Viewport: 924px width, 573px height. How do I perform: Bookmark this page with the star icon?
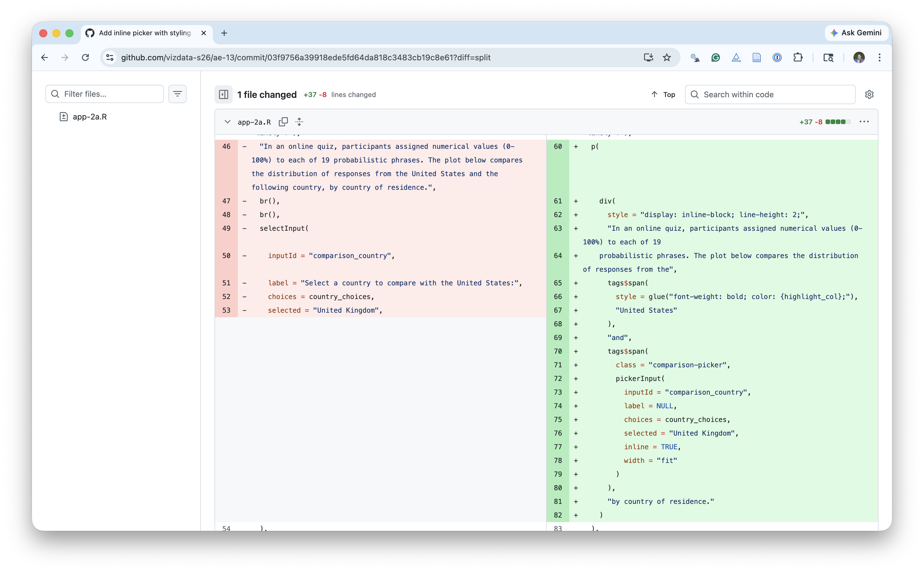tap(667, 57)
